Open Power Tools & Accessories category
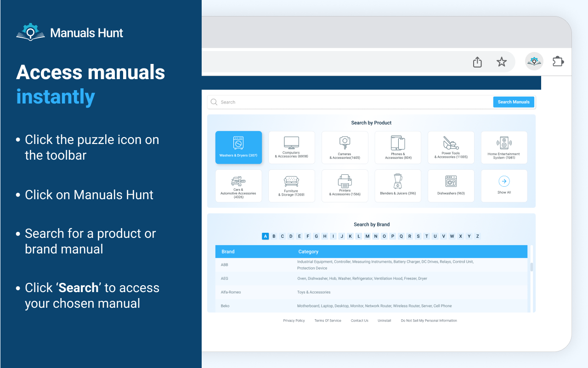588x368 pixels. 451,148
